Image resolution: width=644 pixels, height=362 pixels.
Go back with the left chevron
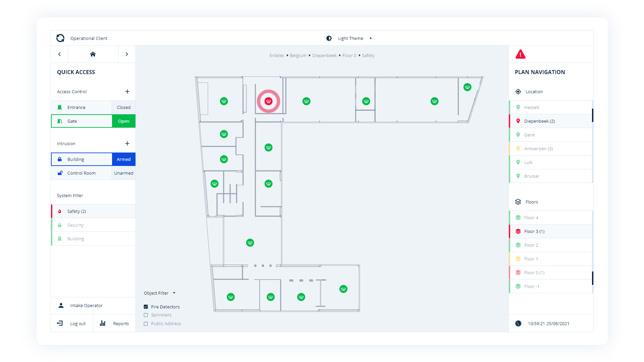click(59, 54)
